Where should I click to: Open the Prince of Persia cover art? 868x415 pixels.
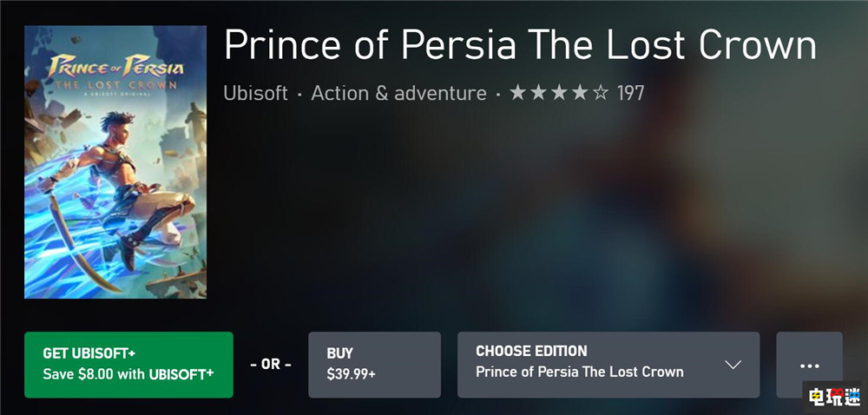click(115, 162)
